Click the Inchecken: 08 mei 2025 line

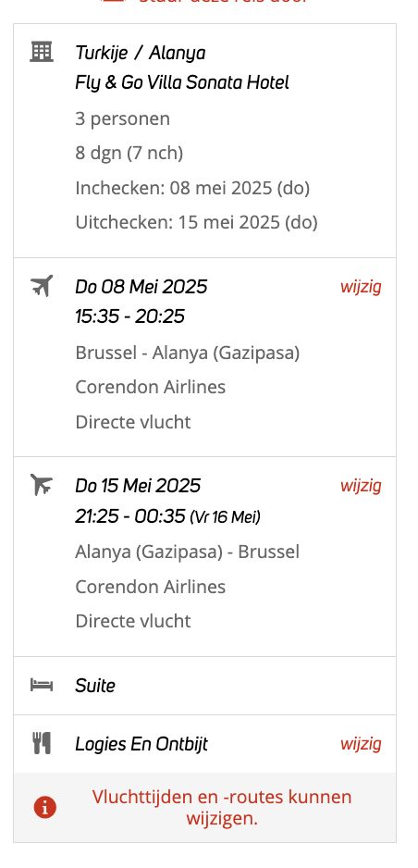pos(192,189)
